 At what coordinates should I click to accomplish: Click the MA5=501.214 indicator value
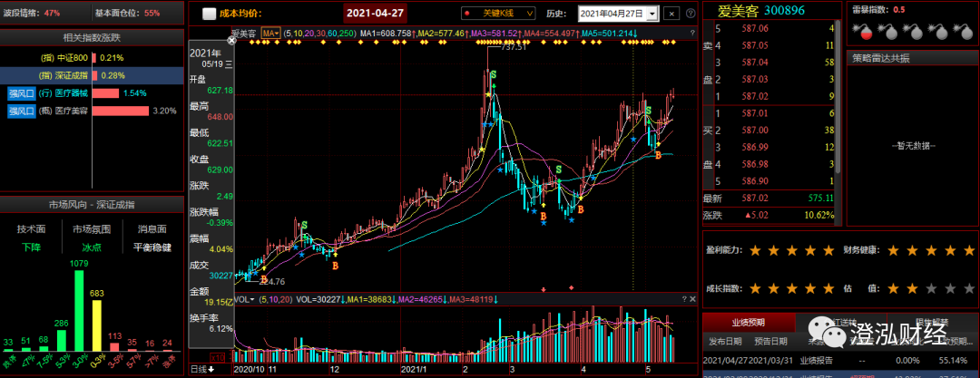pos(608,34)
